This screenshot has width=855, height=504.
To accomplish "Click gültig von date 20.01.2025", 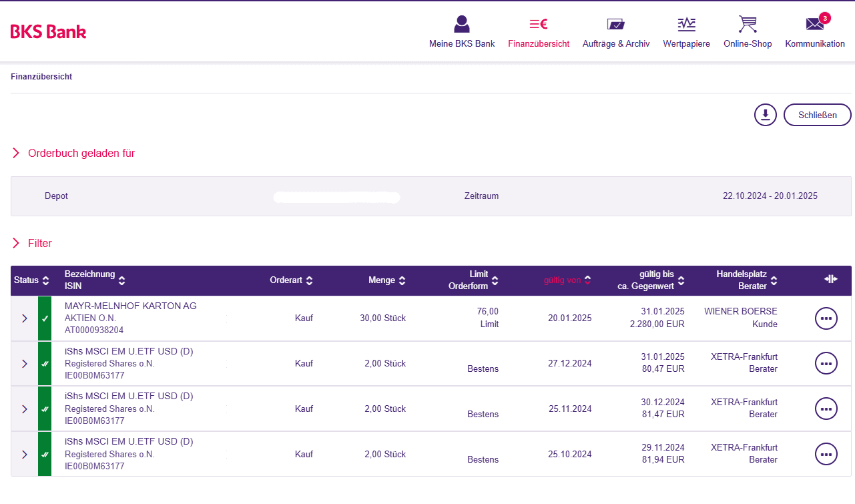I will (570, 318).
